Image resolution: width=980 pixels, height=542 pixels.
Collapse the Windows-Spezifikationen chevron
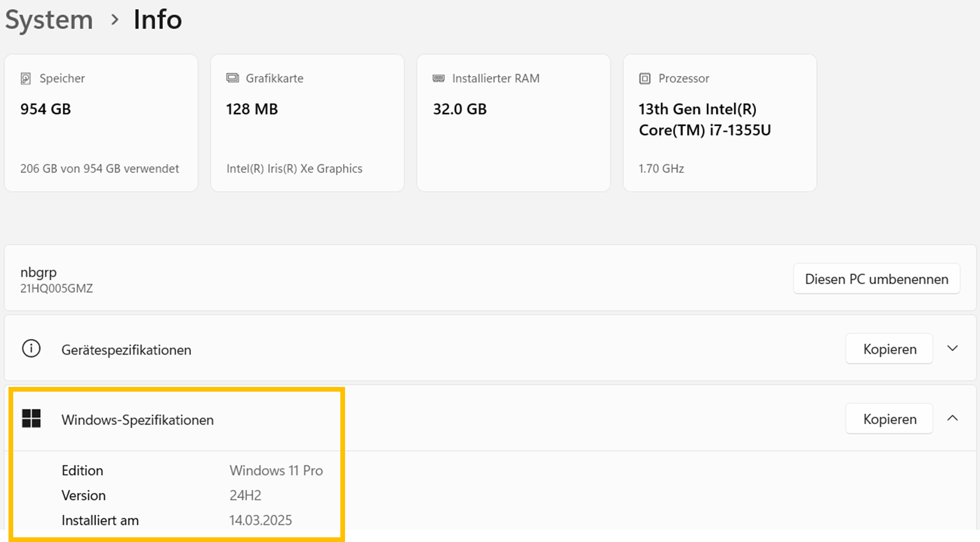click(952, 418)
